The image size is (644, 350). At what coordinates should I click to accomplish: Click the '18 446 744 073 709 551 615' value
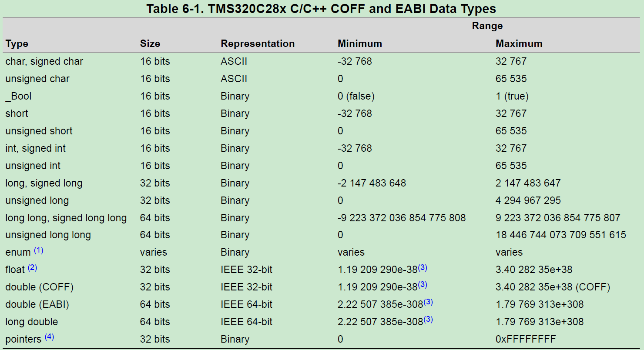point(561,235)
